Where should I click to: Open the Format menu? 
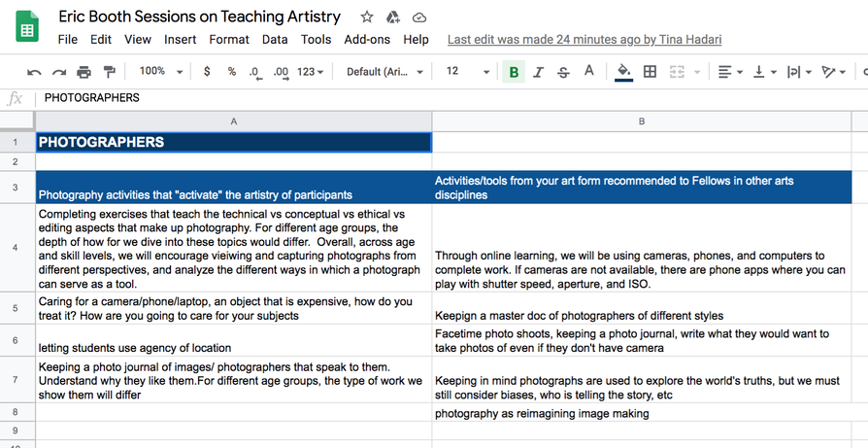pos(228,40)
